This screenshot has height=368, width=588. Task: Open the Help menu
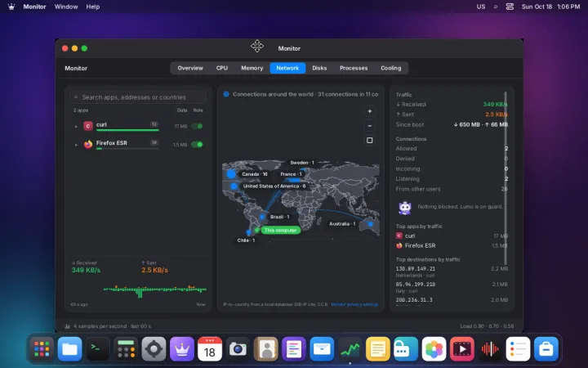(x=92, y=7)
